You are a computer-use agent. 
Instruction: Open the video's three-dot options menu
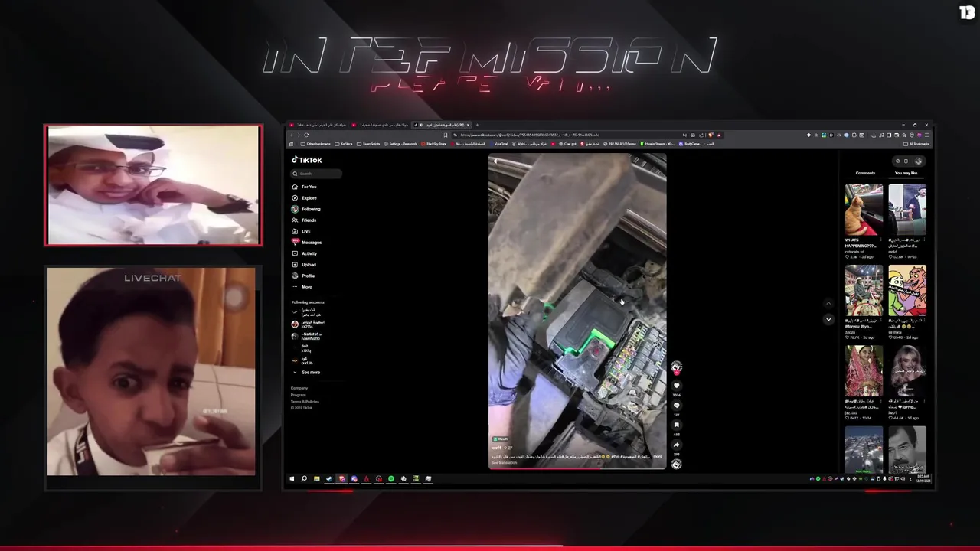(x=658, y=161)
